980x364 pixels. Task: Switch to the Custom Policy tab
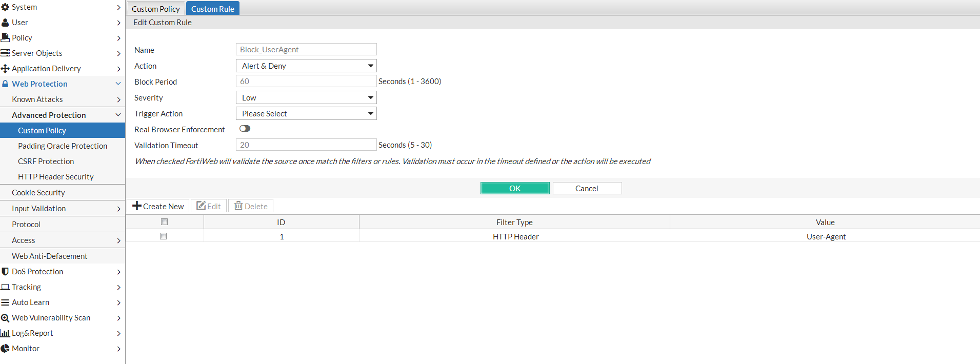coord(155,9)
